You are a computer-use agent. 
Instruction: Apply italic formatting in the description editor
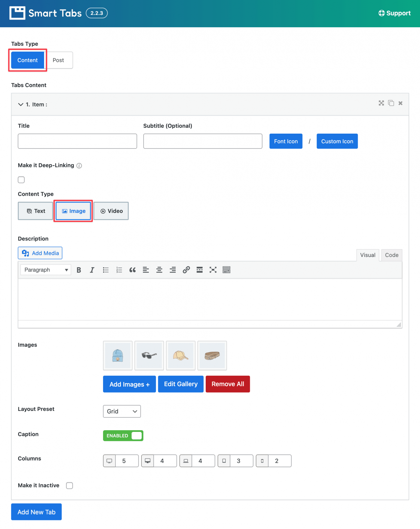click(x=92, y=270)
